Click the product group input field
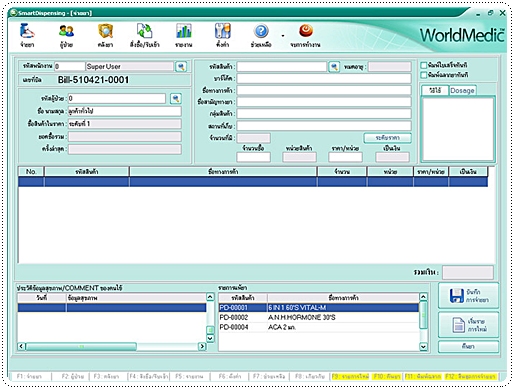This screenshot has height=389, width=514. click(x=324, y=114)
